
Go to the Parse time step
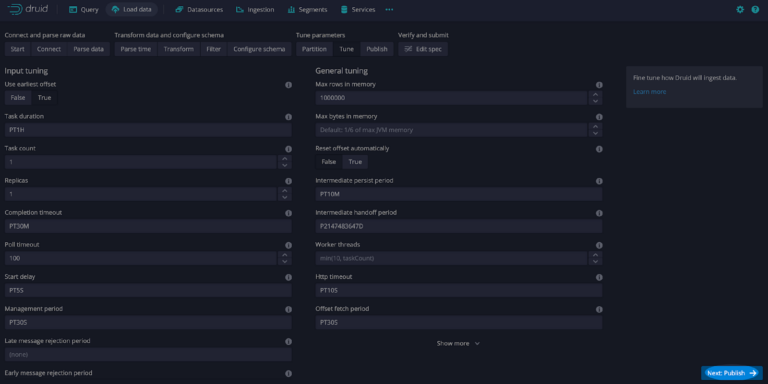[136, 49]
